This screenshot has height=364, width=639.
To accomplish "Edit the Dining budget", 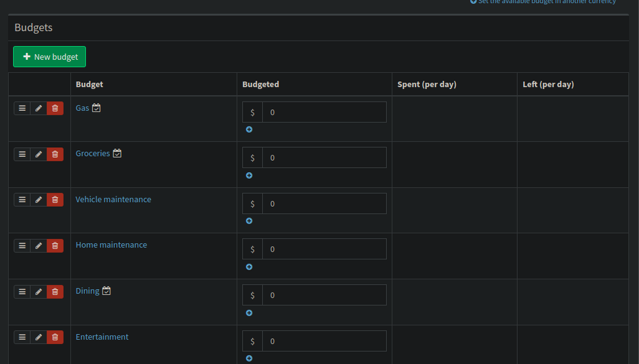I will 39,292.
